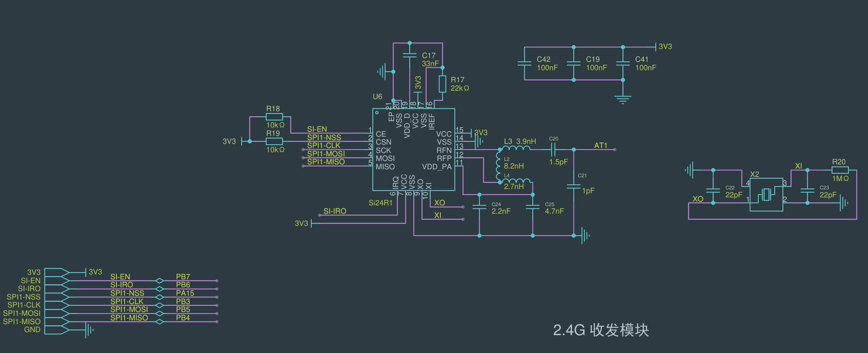This screenshot has width=868, height=353.
Task: Select the PB4 off-sheet port diamond
Action: pyautogui.click(x=159, y=322)
